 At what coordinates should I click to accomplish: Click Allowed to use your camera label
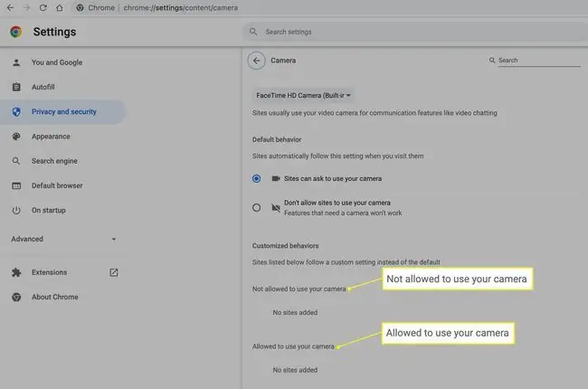click(x=293, y=346)
